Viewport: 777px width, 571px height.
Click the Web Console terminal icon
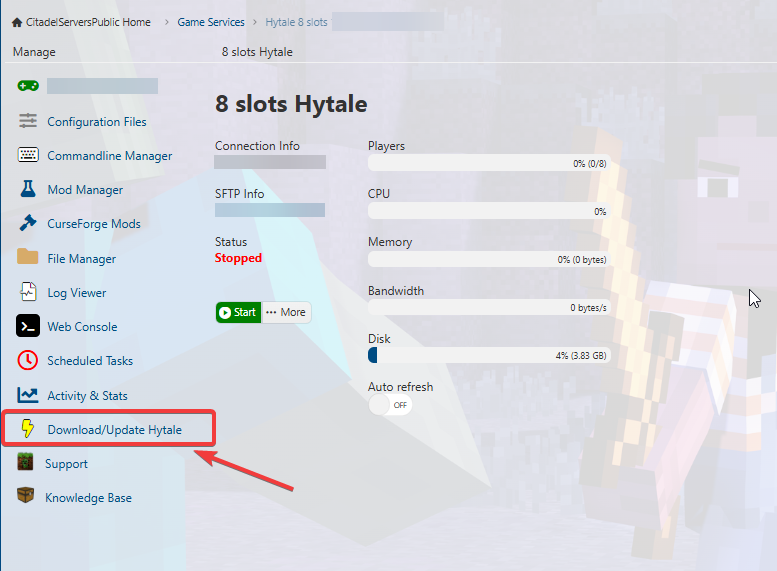tap(28, 326)
